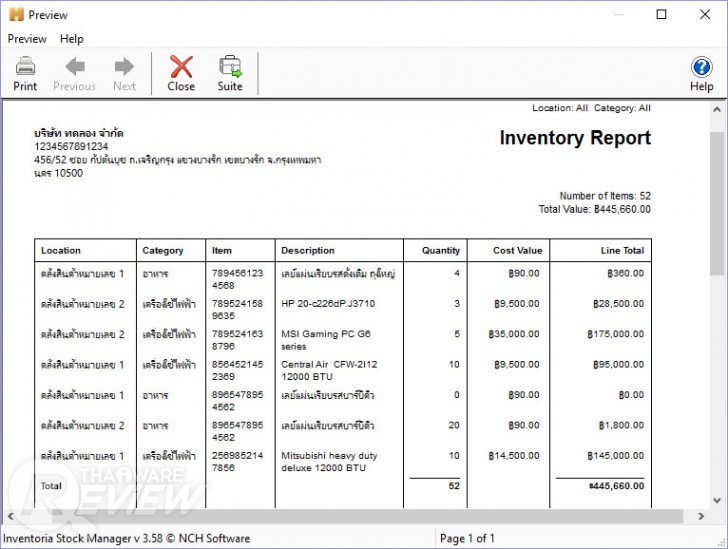The height and width of the screenshot is (549, 728).
Task: Click the Category column header
Action: coord(162,251)
